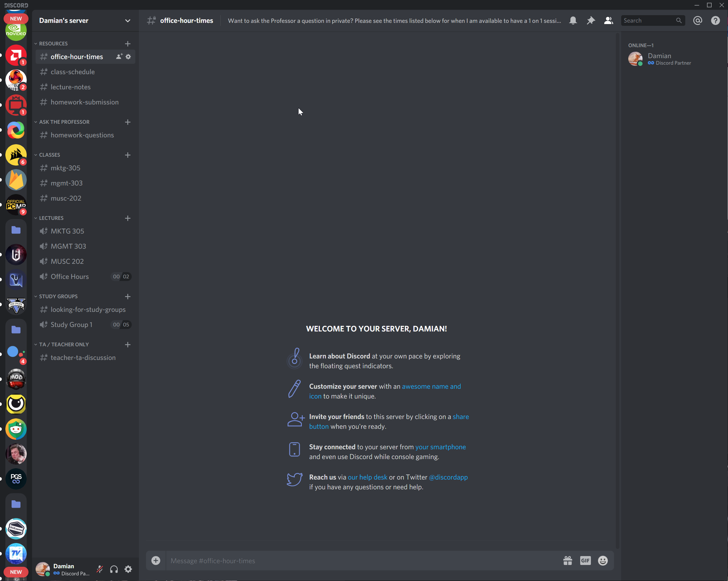Open the mentions inbox icon
This screenshot has height=581, width=728.
[x=698, y=20]
